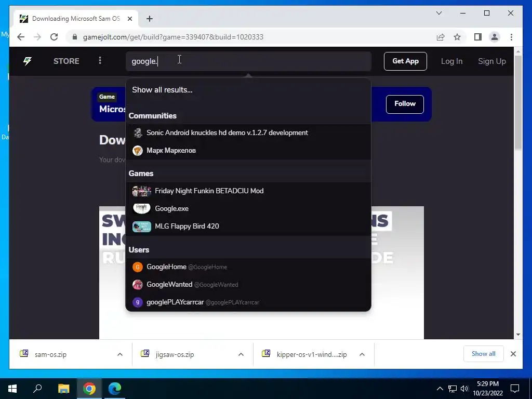Screen dimensions: 532x399
Task: Show hidden system tray icons
Action: pyautogui.click(x=440, y=389)
